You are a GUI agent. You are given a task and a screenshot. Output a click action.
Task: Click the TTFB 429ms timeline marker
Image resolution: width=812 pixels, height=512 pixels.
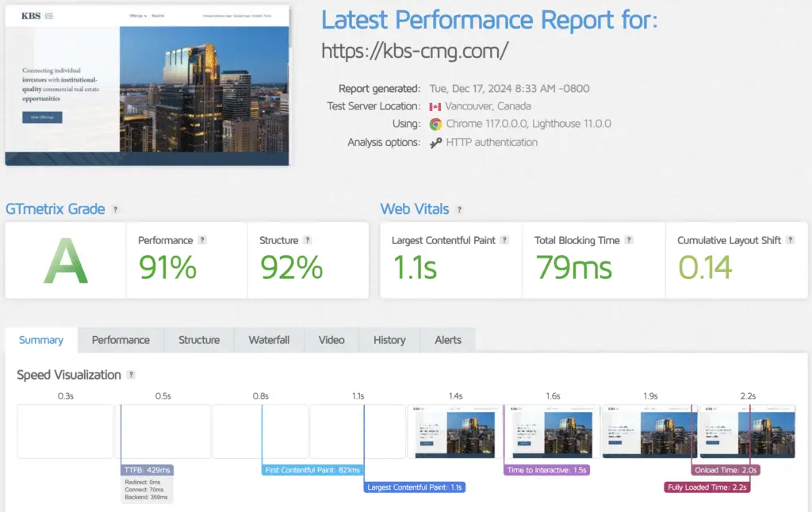point(147,470)
